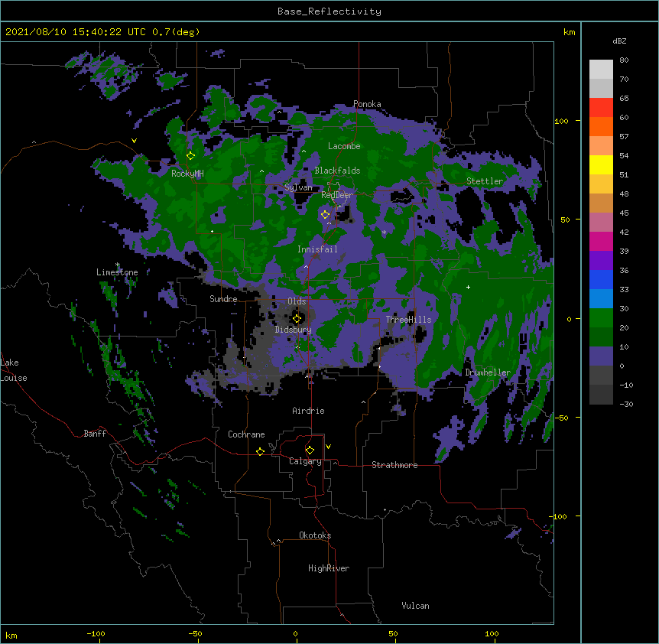Click the Blackfalds town label
Image resolution: width=659 pixels, height=644 pixels.
337,171
